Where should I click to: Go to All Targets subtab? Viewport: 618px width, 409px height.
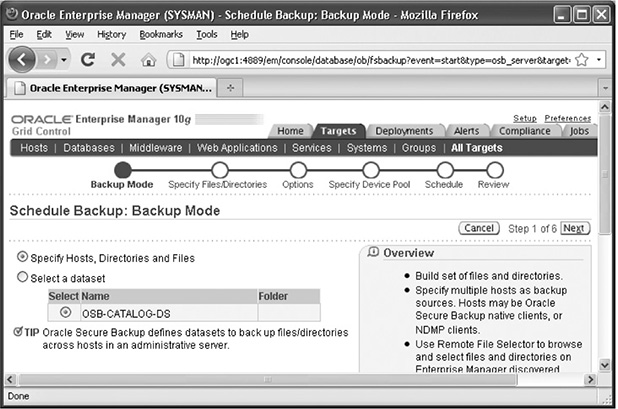(477, 148)
